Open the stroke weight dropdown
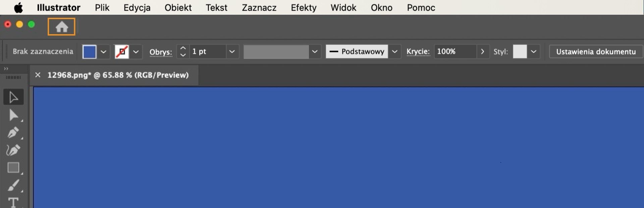The width and height of the screenshot is (644, 208). pyautogui.click(x=232, y=52)
